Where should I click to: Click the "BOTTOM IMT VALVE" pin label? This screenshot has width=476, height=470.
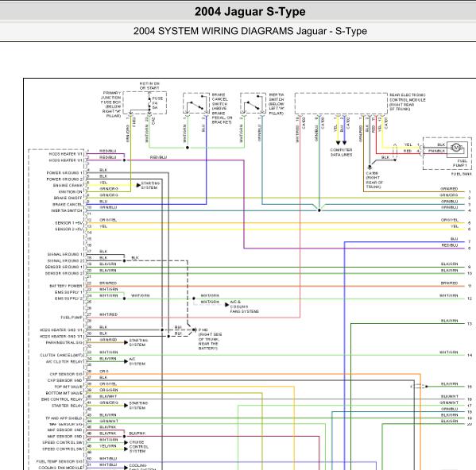point(64,393)
